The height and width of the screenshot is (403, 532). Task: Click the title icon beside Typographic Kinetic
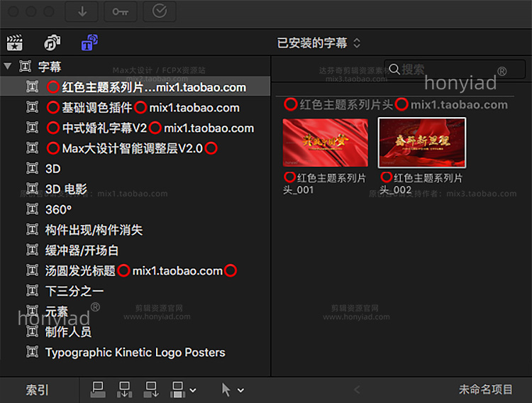(x=32, y=352)
